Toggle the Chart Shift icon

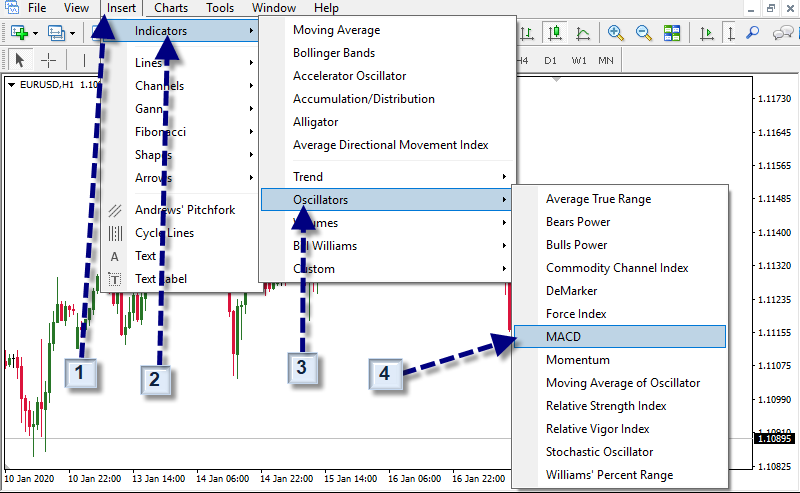(731, 34)
